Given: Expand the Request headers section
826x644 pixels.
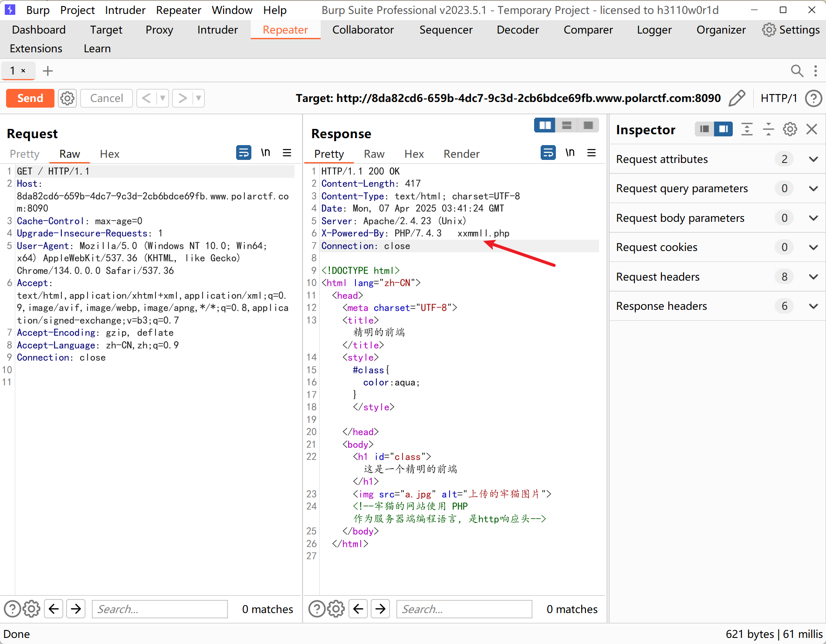Looking at the screenshot, I should (x=813, y=277).
